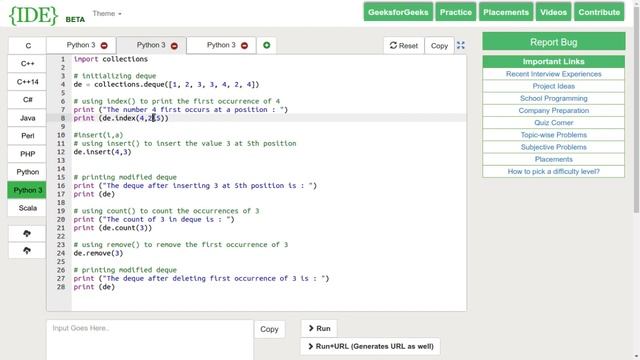Select Python language in sidebar
The width and height of the screenshot is (640, 360).
point(27,172)
